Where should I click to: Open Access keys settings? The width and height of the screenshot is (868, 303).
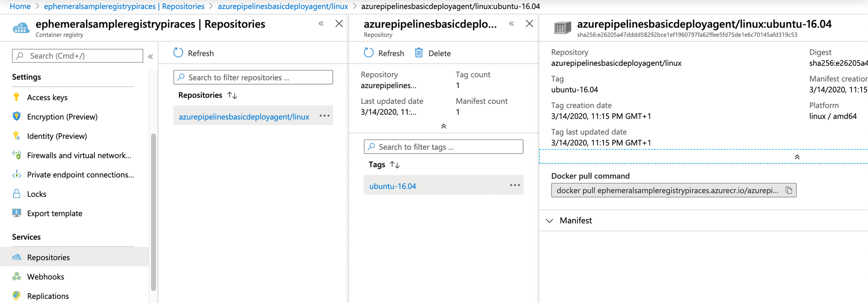coord(47,98)
